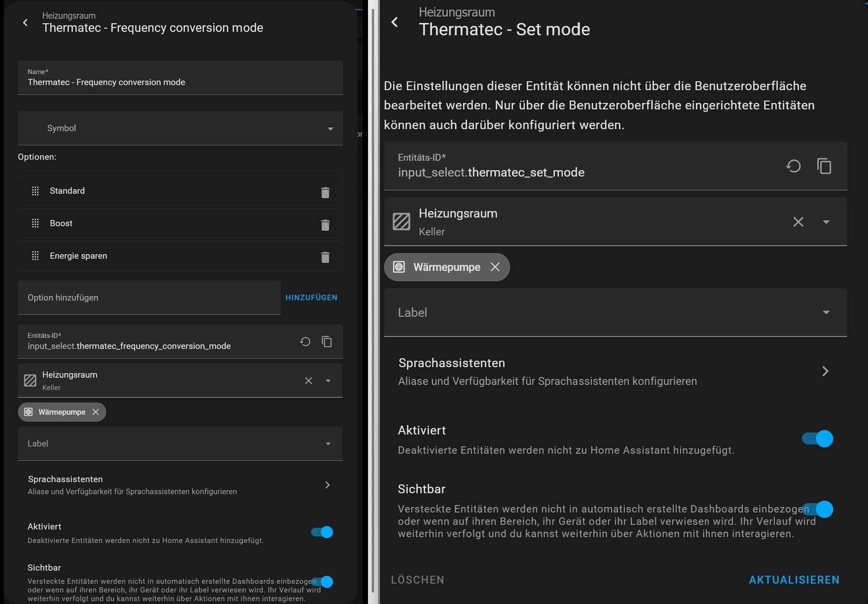Reset the thermatec_set_mode entity ID
868x604 pixels.
coord(793,166)
